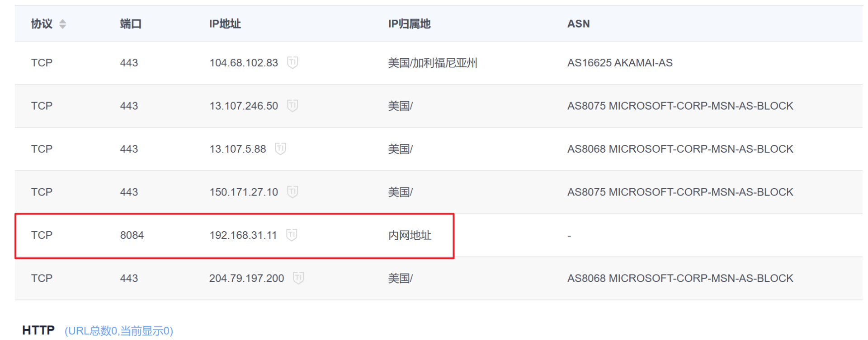The width and height of the screenshot is (868, 340).
Task: Click the 端口 column header
Action: tap(131, 24)
